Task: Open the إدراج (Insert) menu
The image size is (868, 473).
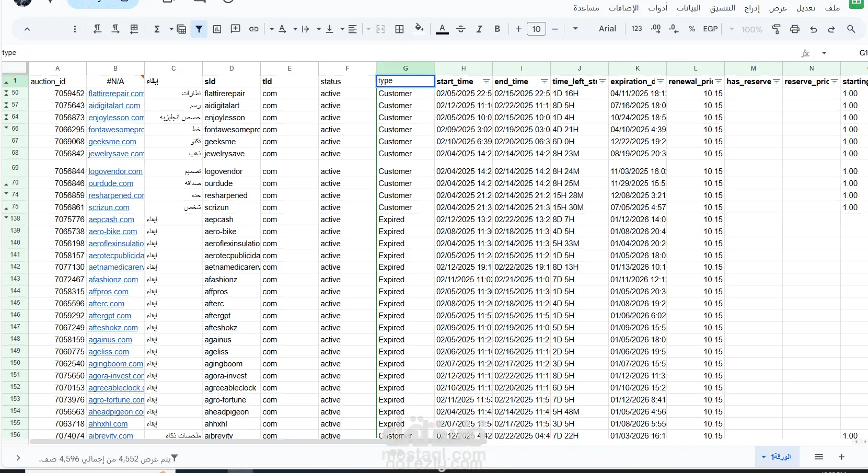Action: (x=752, y=8)
